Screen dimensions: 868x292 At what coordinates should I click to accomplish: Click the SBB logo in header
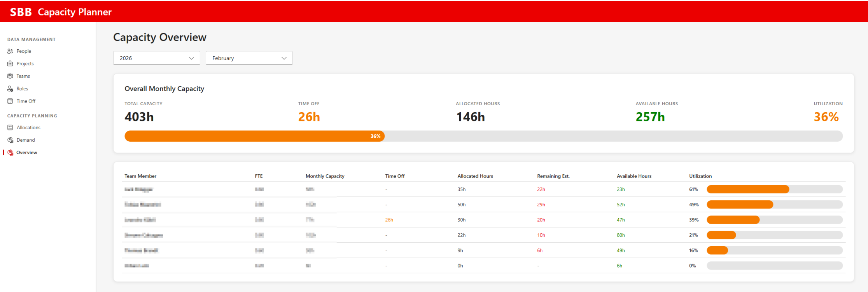coord(21,12)
